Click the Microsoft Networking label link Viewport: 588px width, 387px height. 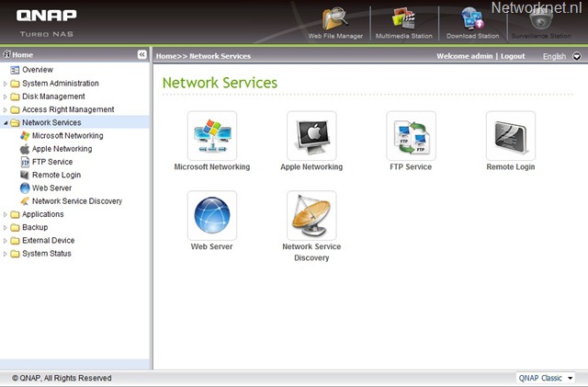click(x=212, y=167)
